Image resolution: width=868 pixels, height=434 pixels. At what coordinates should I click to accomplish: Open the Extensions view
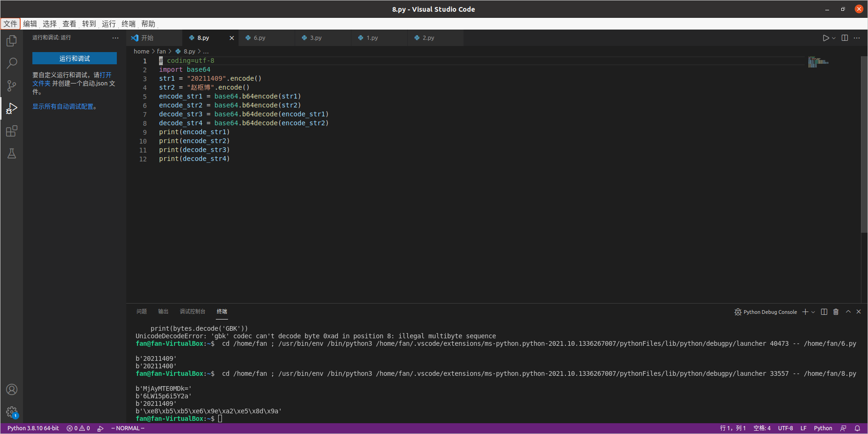[12, 131]
